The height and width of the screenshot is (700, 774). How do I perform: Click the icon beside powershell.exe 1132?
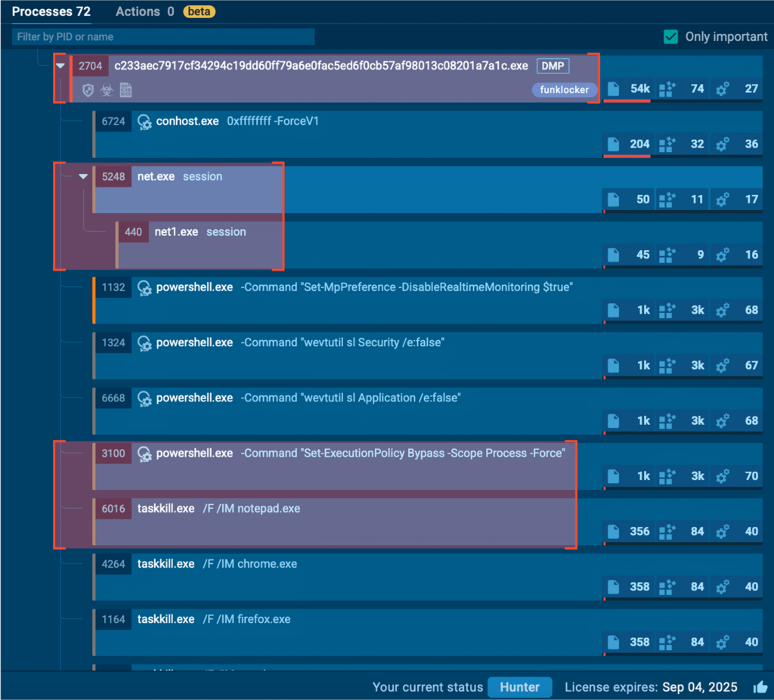[144, 287]
